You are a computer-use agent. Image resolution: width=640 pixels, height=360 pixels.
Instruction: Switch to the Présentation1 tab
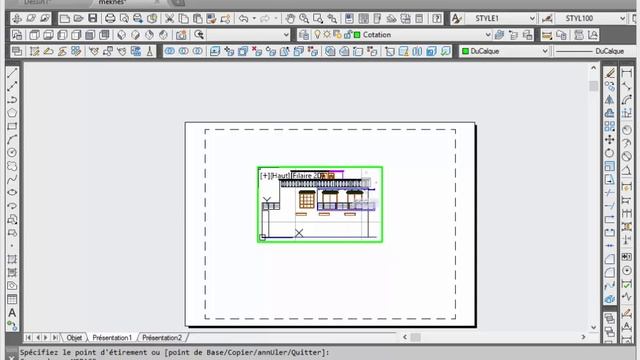[112, 338]
